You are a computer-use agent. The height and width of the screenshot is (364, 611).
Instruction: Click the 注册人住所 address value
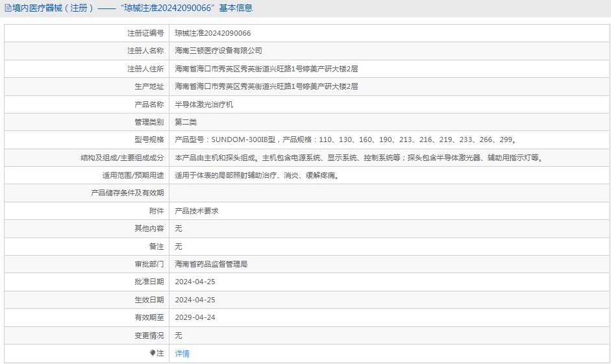(266, 69)
